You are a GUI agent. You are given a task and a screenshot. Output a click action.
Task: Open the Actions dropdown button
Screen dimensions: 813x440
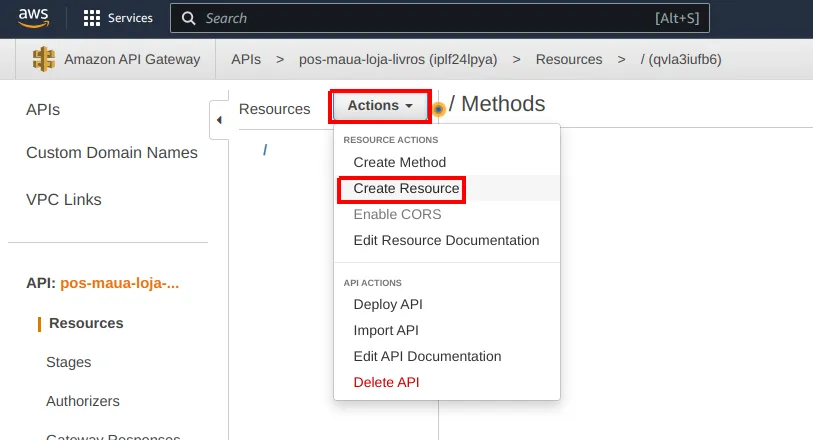click(380, 106)
